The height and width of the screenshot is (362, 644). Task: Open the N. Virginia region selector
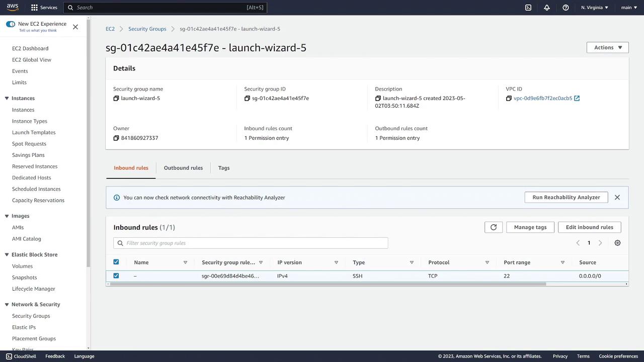(x=594, y=8)
